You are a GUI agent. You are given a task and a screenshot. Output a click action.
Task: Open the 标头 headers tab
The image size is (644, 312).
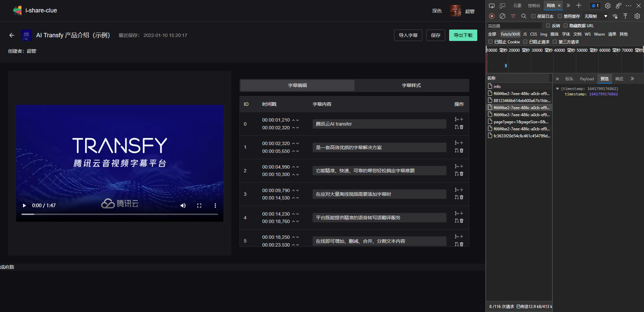tap(569, 79)
